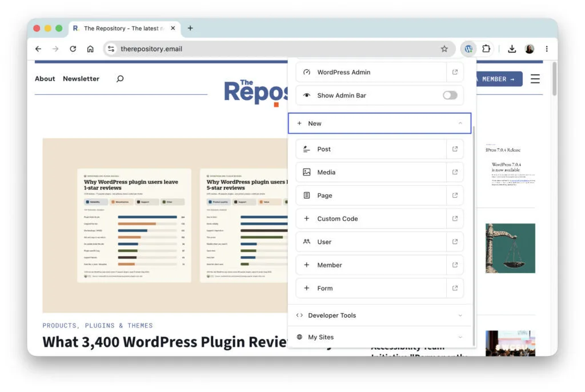
Task: Open a new browser tab
Action: click(x=190, y=28)
